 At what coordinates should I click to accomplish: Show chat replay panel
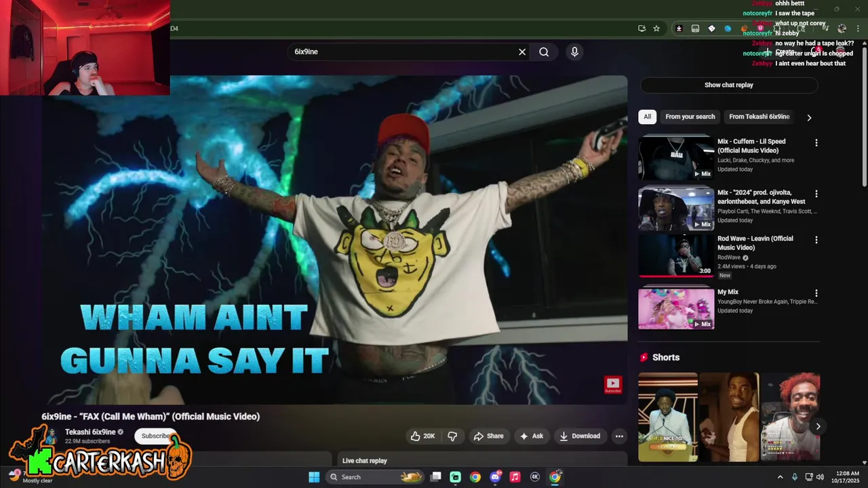pyautogui.click(x=729, y=85)
